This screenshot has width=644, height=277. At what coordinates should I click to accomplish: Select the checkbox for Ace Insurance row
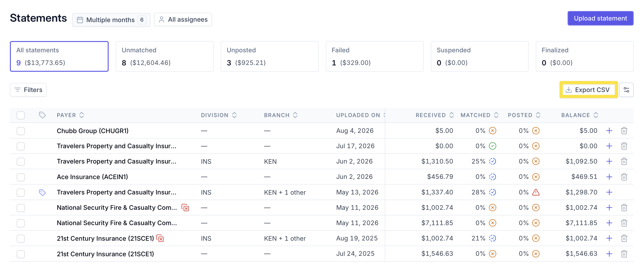tap(21, 177)
